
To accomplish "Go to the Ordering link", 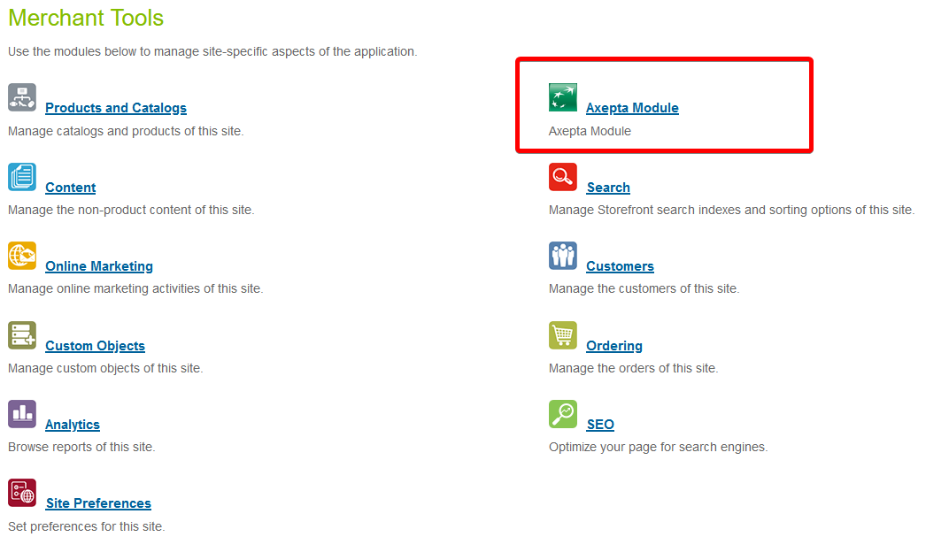I will point(614,346).
